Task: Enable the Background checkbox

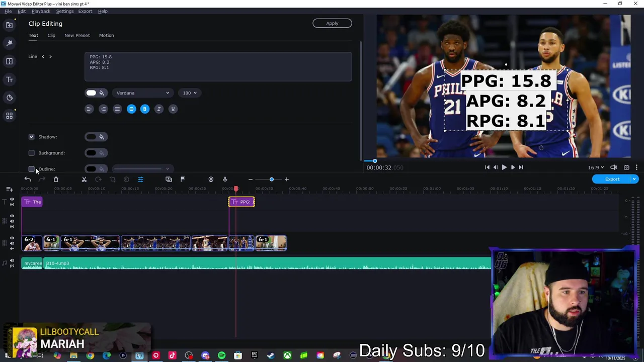Action: pyautogui.click(x=32, y=153)
